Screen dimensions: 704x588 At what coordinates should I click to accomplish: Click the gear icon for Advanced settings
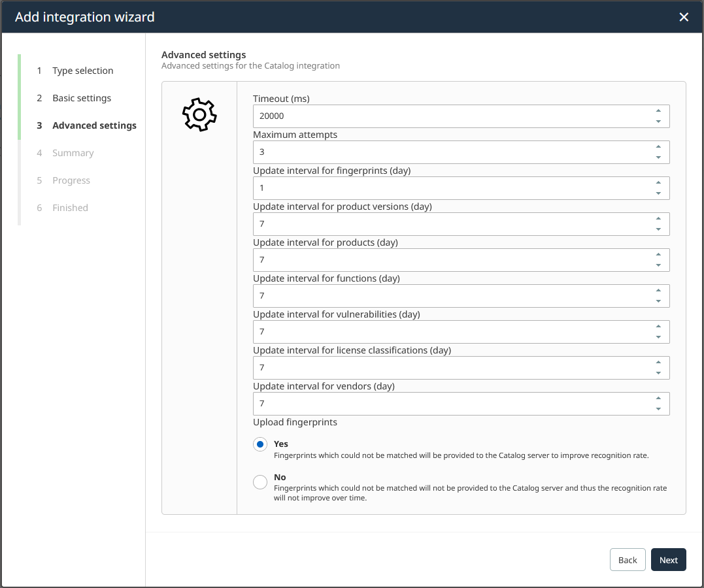pyautogui.click(x=199, y=115)
